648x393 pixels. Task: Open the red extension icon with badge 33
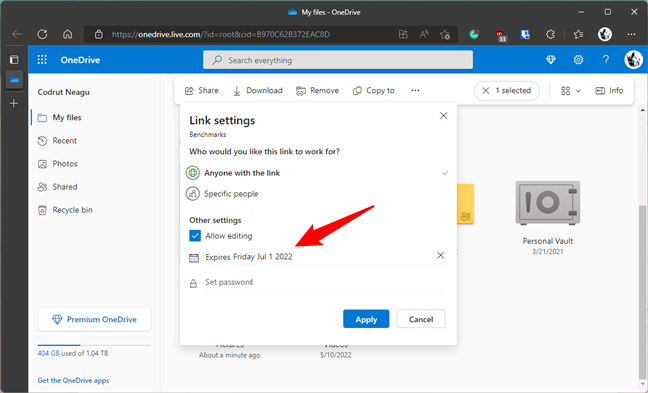[x=500, y=36]
